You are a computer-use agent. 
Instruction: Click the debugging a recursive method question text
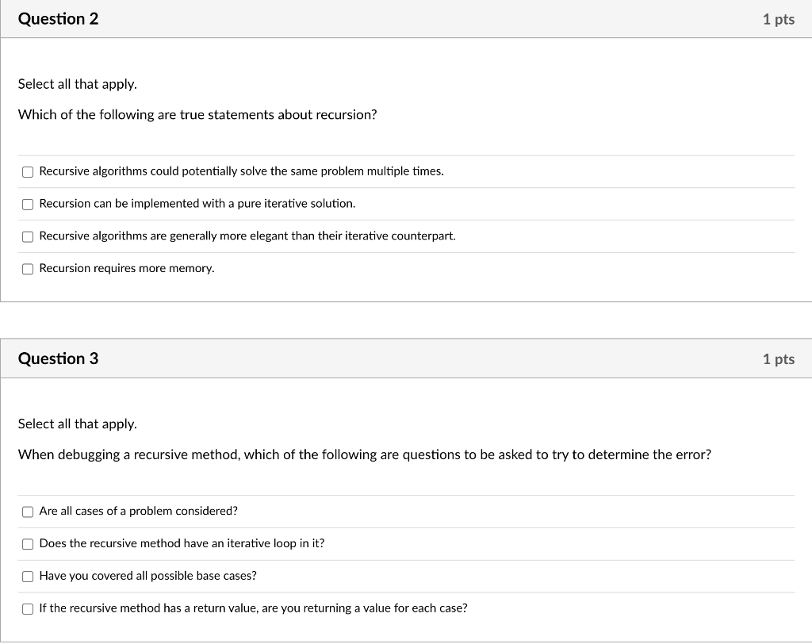coord(365,454)
